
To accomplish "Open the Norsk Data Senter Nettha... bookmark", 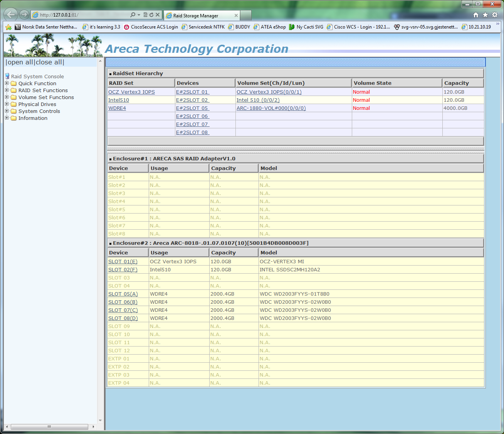I will 46,27.
